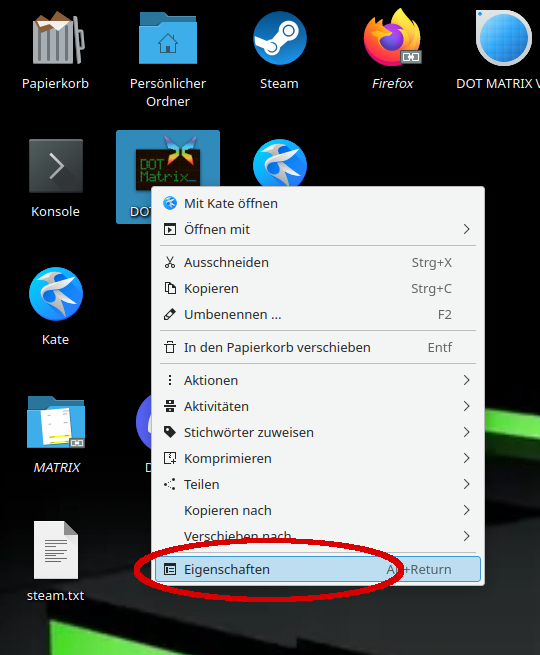The width and height of the screenshot is (540, 655).
Task: Click the Konsole label text
Action: pos(56,211)
